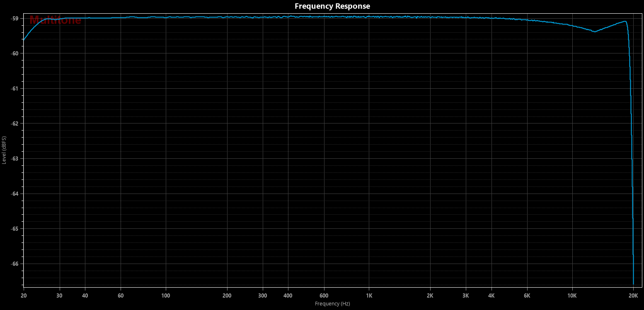Select the -65 level tick label
This screenshot has width=644, height=310.
coord(14,229)
